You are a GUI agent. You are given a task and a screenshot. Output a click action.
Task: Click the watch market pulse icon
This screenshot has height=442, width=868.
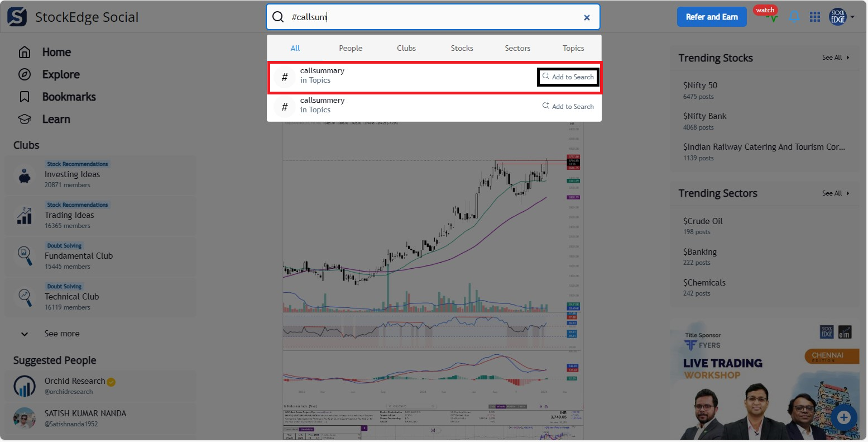coord(771,17)
